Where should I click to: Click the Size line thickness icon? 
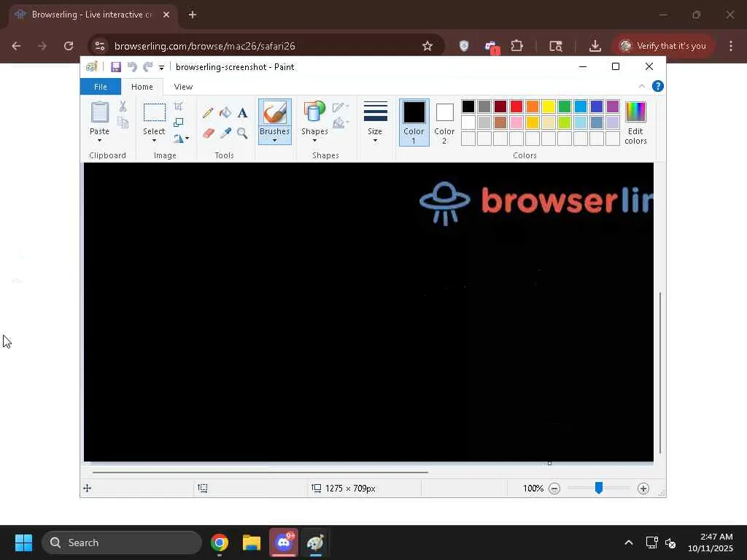tap(376, 112)
